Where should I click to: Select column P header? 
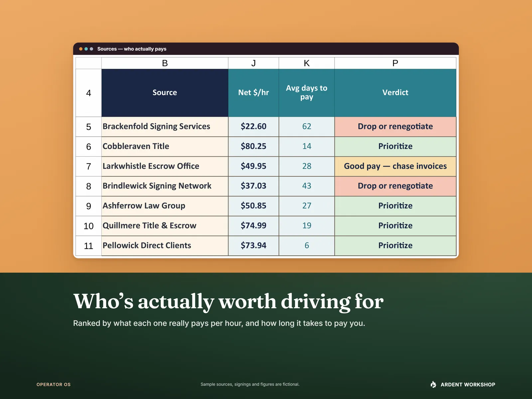tap(395, 63)
